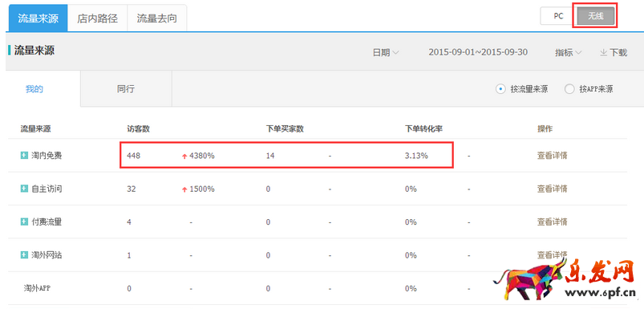Select the 我的 sub-tab
Viewport: 644px width, 309px height.
pyautogui.click(x=34, y=89)
